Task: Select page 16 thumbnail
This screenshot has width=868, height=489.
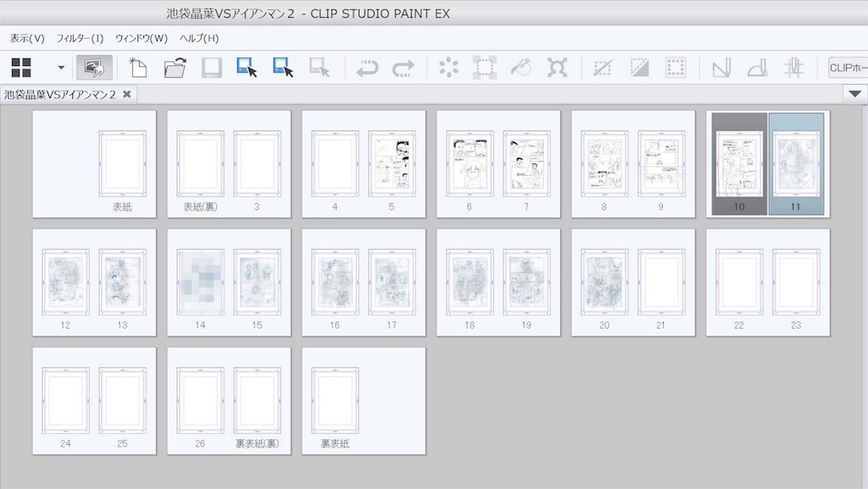Action: coord(335,283)
